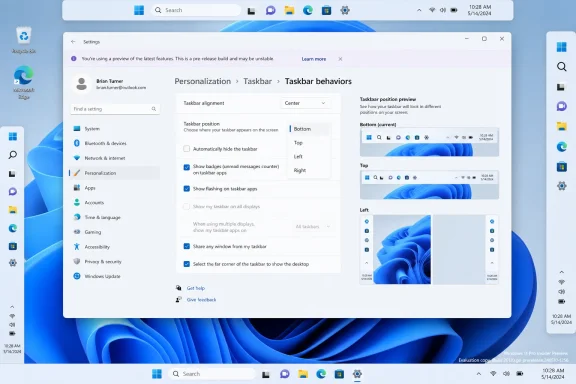The width and height of the screenshot is (576, 384).
Task: Open Start on the right taskbar
Action: tap(561, 47)
